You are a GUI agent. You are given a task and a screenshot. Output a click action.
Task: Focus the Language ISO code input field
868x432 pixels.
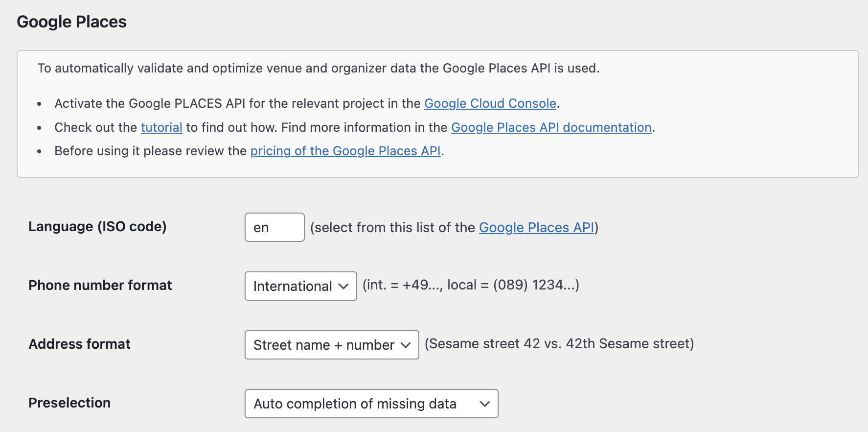pyautogui.click(x=274, y=227)
